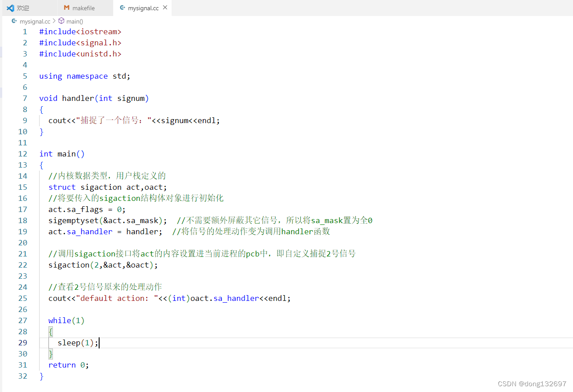Click the breadcrumb chevron separator

(54, 21)
